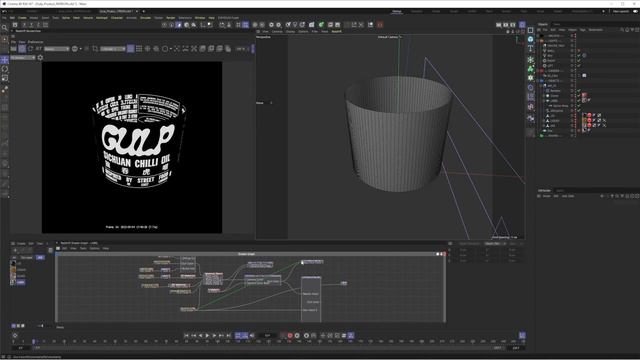Click the search icon in Object Manager
The height and width of the screenshot is (360, 640).
(622, 30)
